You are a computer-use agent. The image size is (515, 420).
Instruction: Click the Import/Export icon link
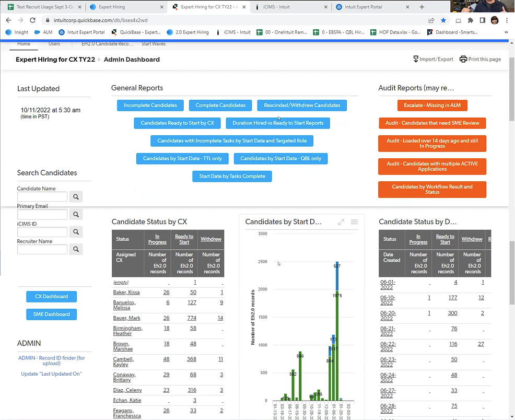click(x=433, y=59)
